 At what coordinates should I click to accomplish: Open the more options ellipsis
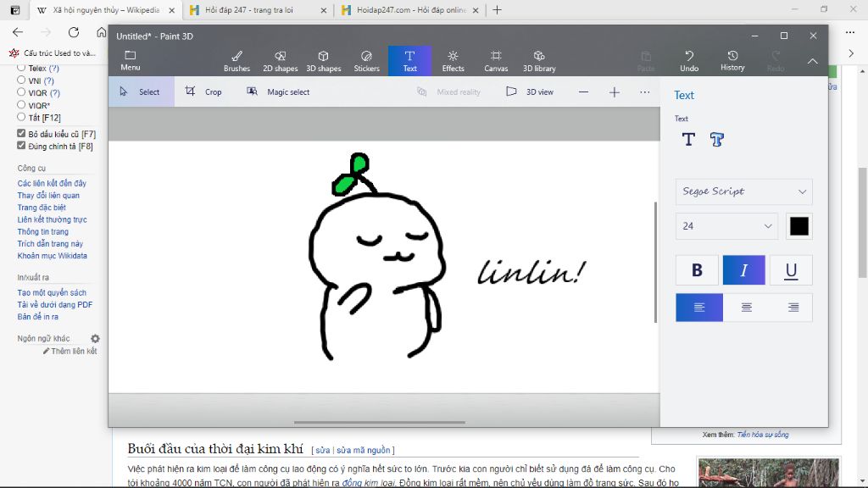[645, 91]
